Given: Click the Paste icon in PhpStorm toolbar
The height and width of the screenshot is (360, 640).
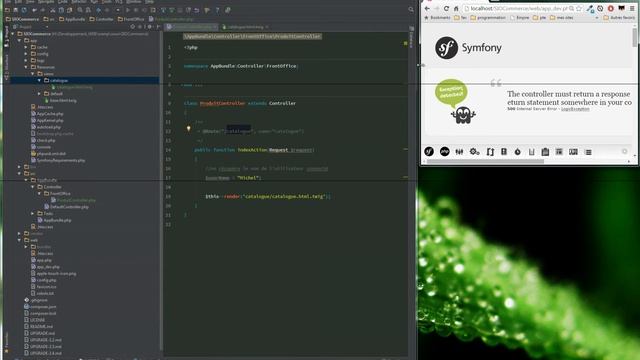Looking at the screenshot, I should [69, 10].
